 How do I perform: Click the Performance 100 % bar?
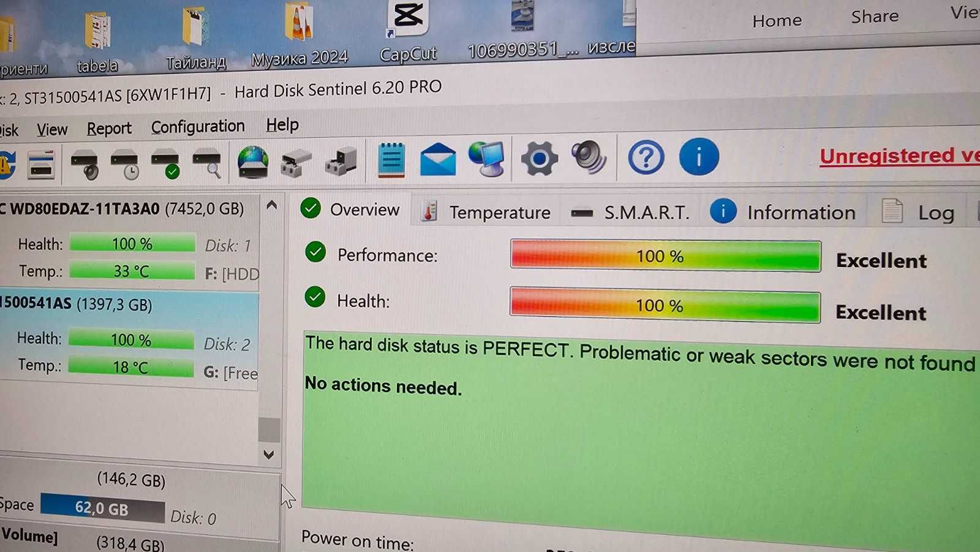tap(665, 256)
